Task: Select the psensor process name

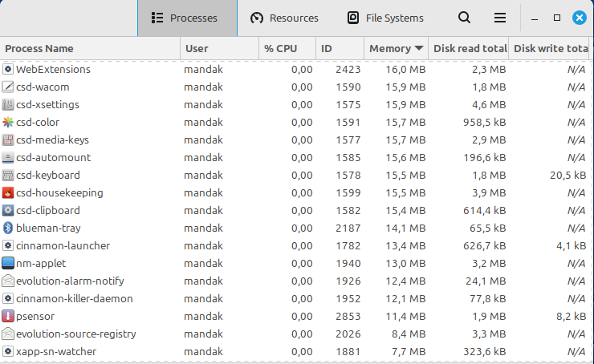Action: point(35,317)
